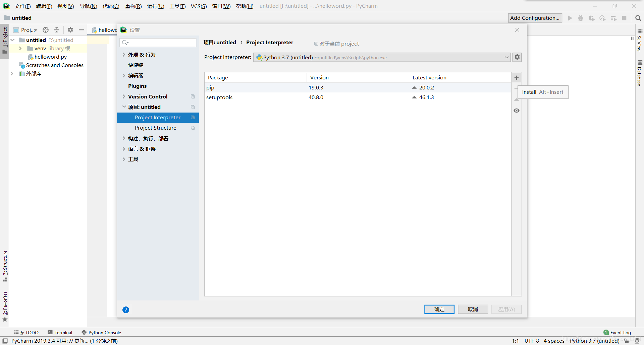Expand the 工具 settings group
The height and width of the screenshot is (345, 644).
124,159
